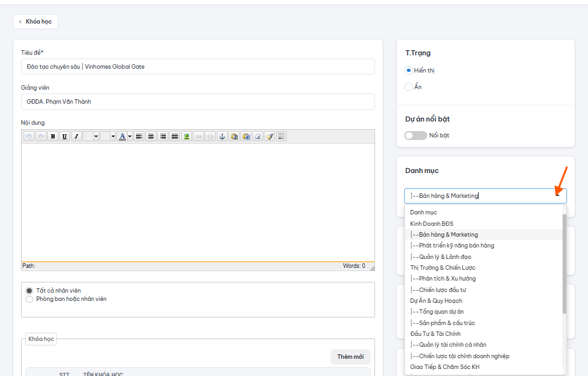Image resolution: width=588 pixels, height=376 pixels.
Task: Click the insert link icon
Action: tap(198, 136)
